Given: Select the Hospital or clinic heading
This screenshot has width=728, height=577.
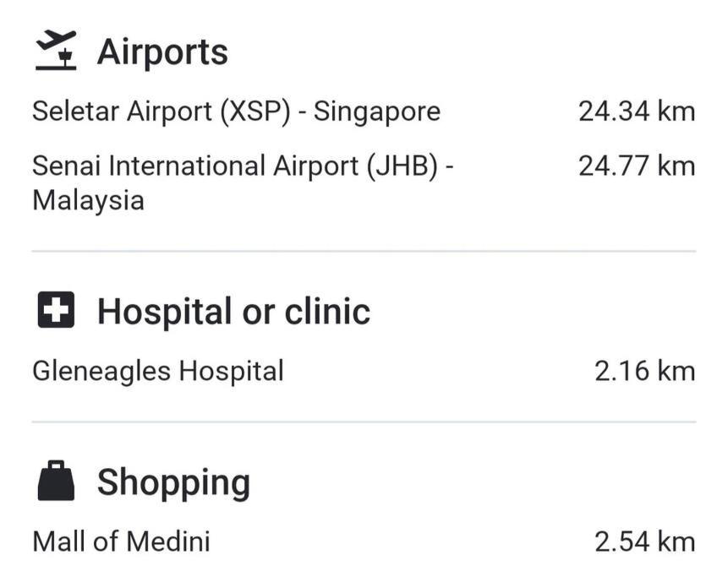Looking at the screenshot, I should (233, 311).
